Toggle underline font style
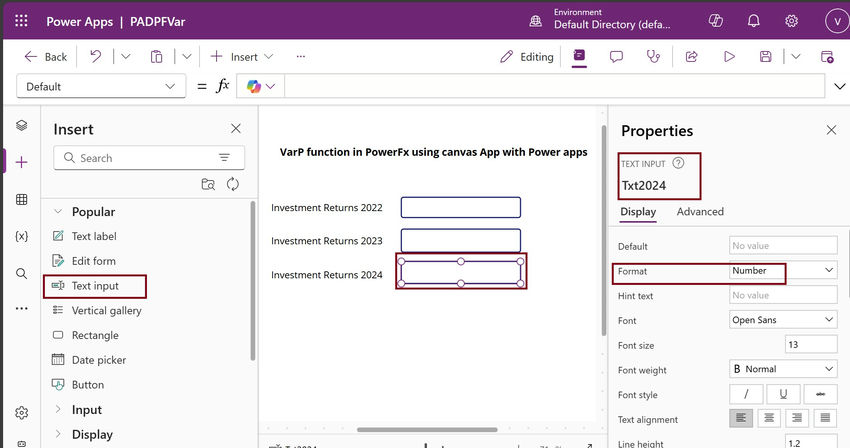The image size is (850, 448). (783, 394)
